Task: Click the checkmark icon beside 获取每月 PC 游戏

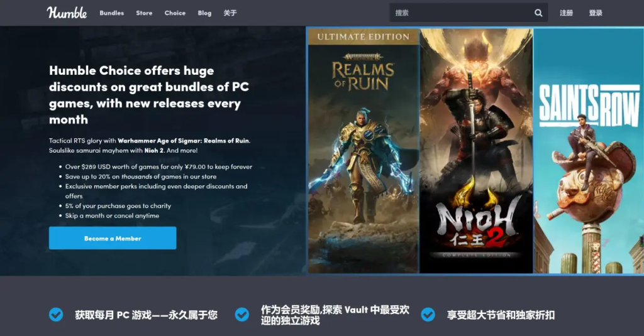Action: click(56, 315)
